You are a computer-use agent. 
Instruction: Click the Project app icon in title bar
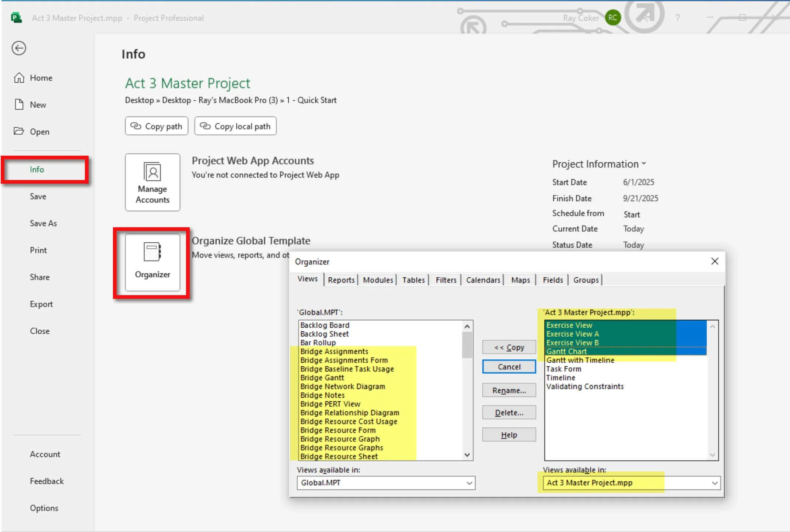[x=16, y=18]
